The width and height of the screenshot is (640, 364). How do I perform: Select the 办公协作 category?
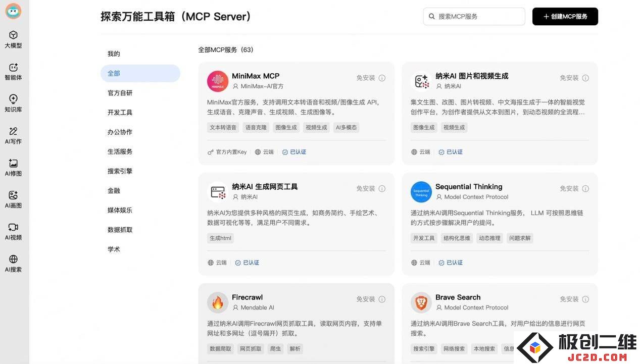140,132
